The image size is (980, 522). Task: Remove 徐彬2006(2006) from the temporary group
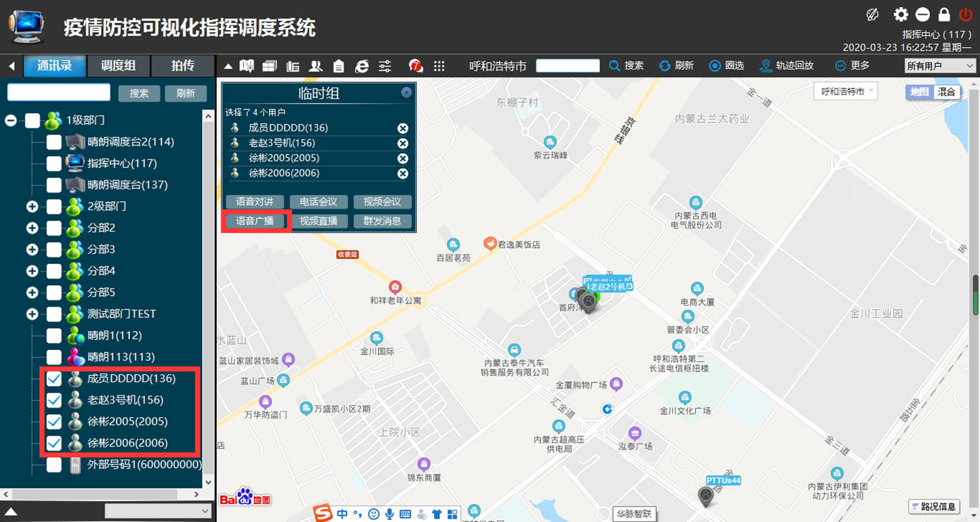(x=403, y=174)
